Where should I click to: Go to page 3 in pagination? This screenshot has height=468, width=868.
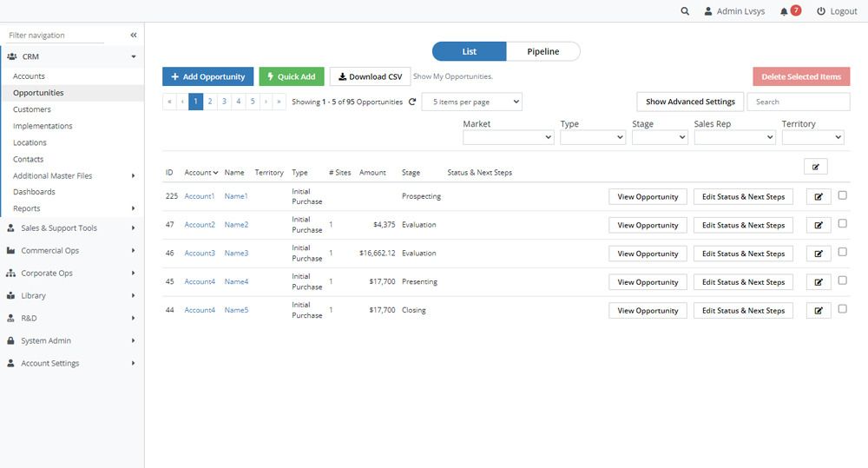point(224,102)
